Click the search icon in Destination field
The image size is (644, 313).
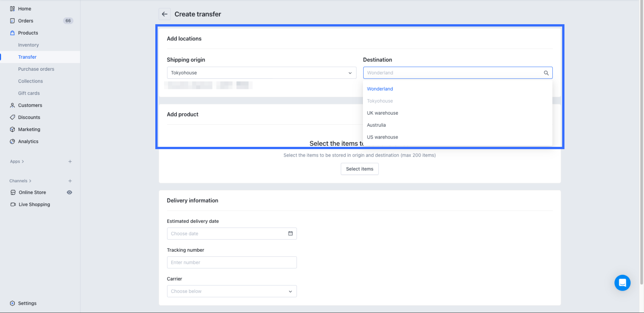[546, 73]
